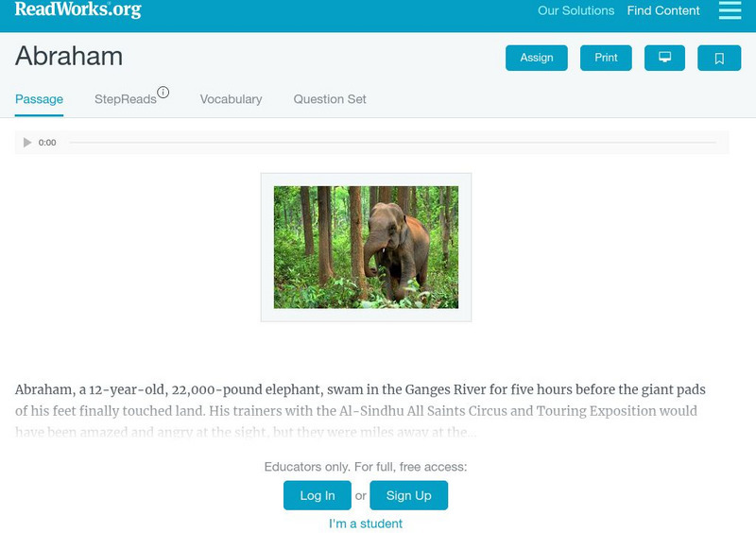Click the elephant photo thumbnail

[x=366, y=247]
